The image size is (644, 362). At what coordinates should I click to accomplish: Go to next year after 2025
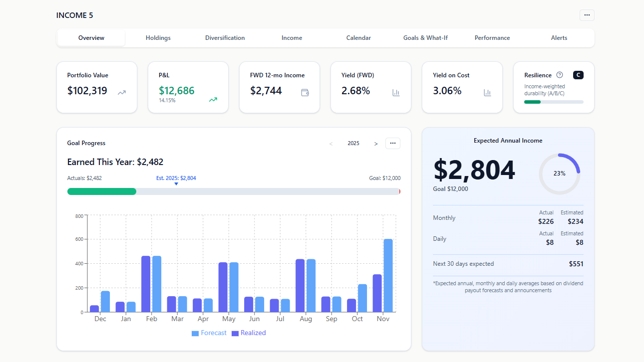click(x=376, y=144)
